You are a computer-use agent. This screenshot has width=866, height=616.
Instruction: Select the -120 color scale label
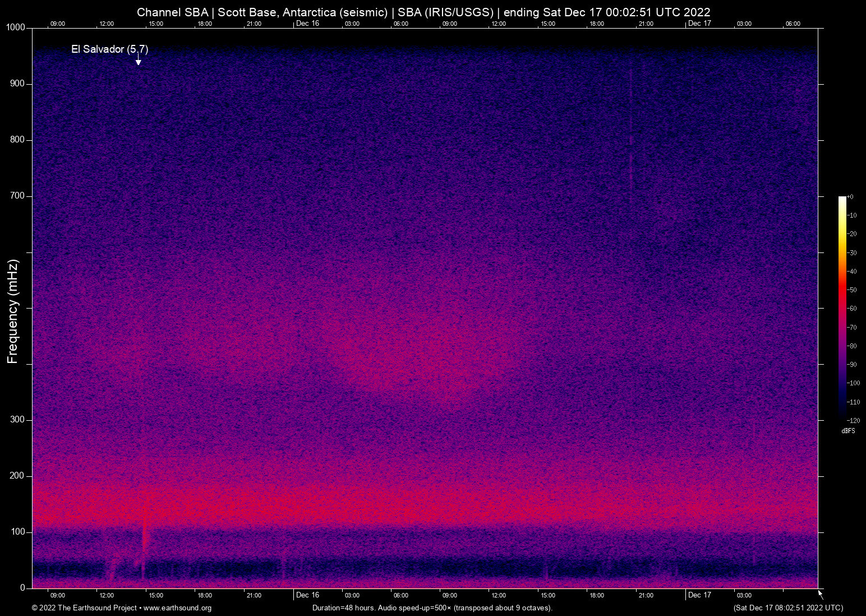click(853, 420)
